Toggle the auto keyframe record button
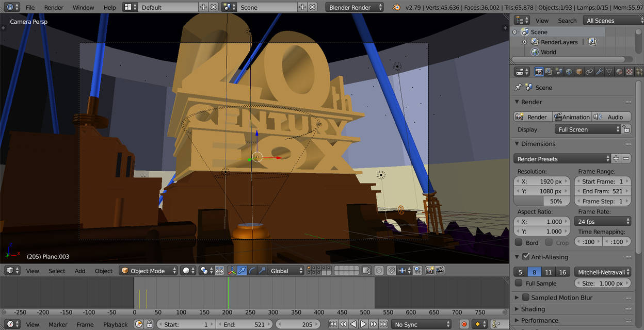This screenshot has height=330, width=644. 463,324
